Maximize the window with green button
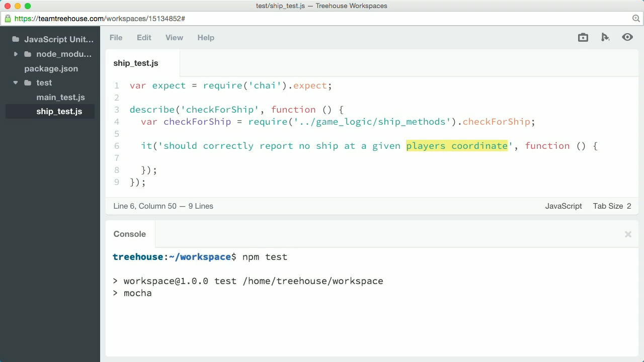The height and width of the screenshot is (362, 644). coord(28,6)
